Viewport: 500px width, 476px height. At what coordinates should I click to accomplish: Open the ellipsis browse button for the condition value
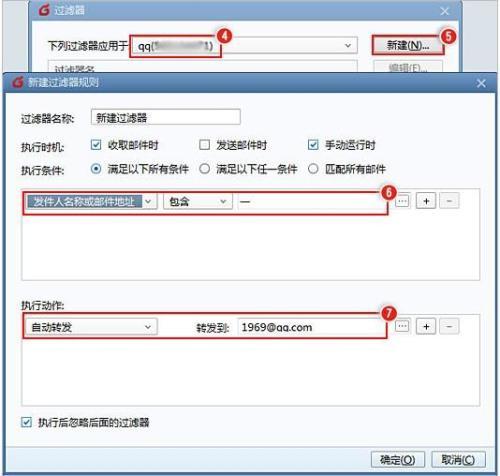tap(402, 201)
